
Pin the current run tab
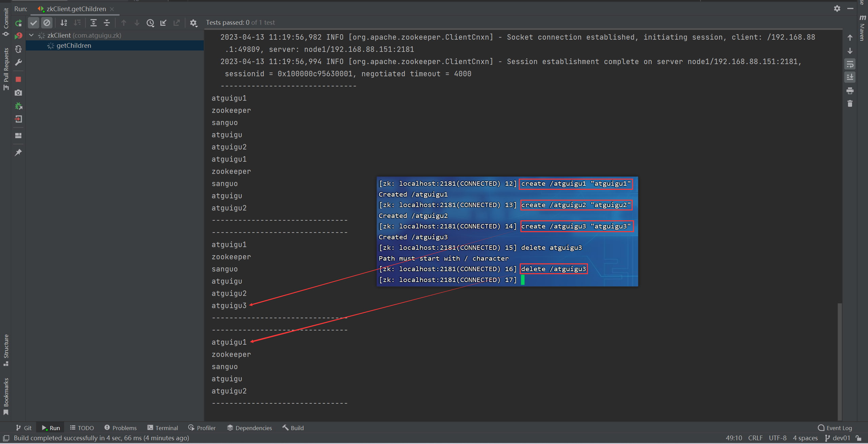point(18,153)
